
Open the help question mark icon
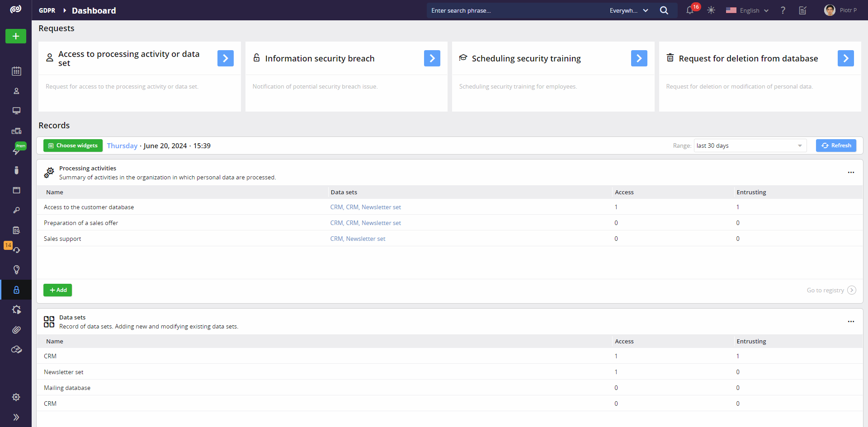783,10
